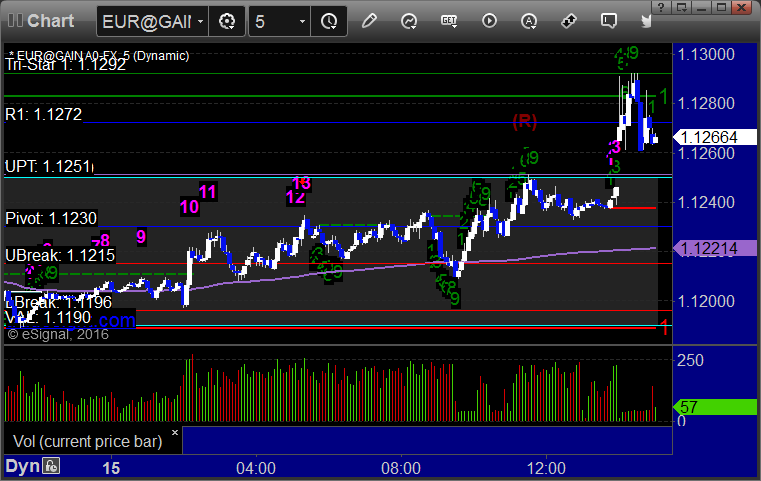
Task: Click the magenta count marker 12
Action: 295,198
